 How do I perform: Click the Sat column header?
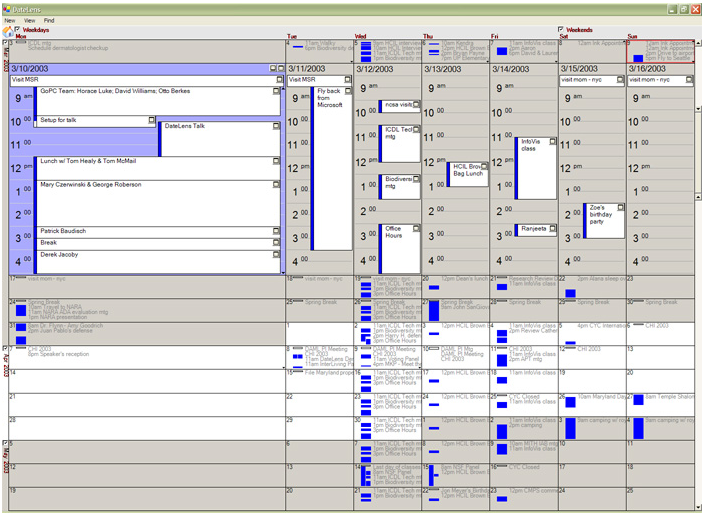click(563, 36)
